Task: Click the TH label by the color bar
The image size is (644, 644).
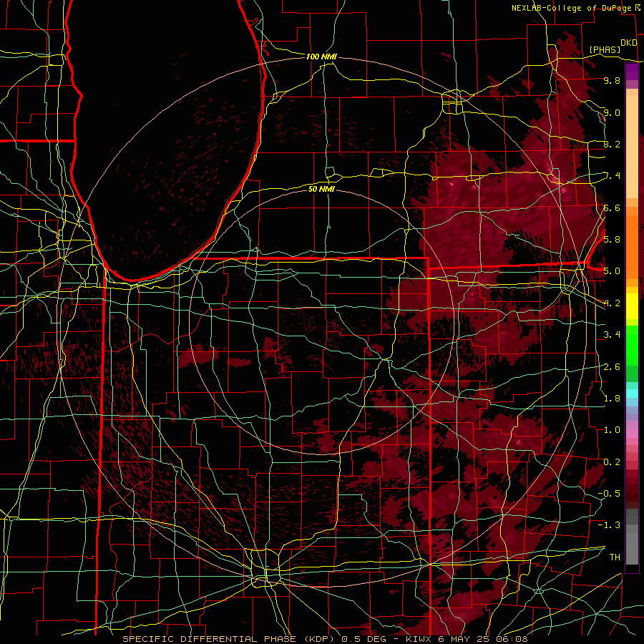Action: click(x=615, y=557)
